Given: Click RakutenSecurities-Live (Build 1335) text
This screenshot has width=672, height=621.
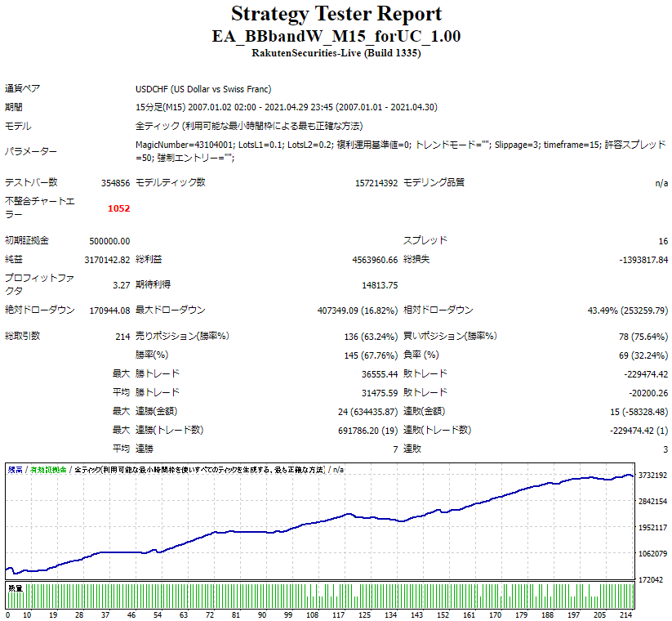Looking at the screenshot, I should coord(336,53).
